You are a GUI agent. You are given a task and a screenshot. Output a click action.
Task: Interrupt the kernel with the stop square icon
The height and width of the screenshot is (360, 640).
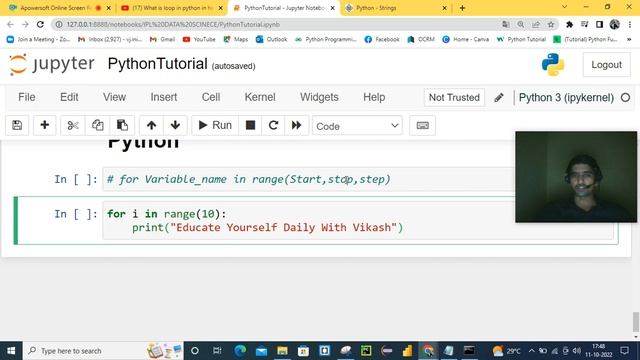click(x=250, y=125)
